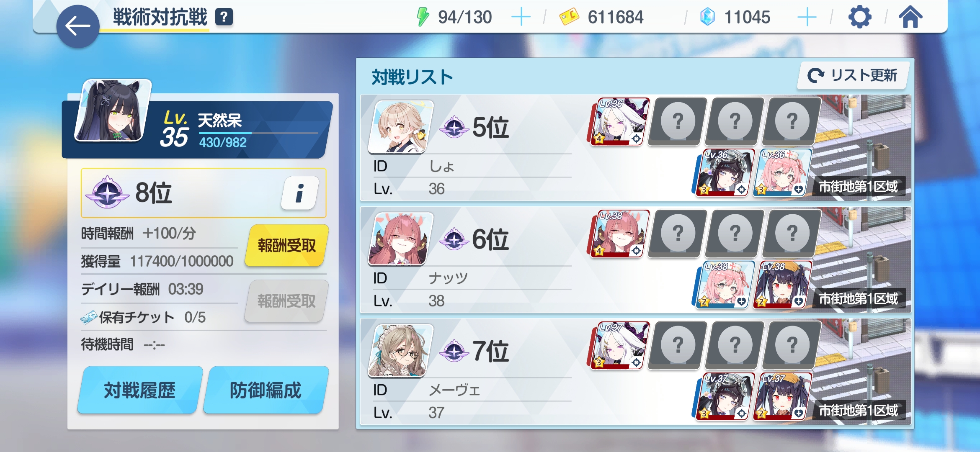The image size is (980, 452).
Task: Go to the home screen icon
Action: pyautogui.click(x=910, y=17)
